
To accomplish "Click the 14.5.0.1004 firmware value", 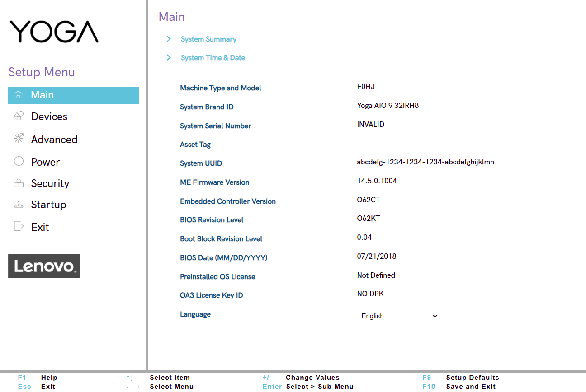I will (377, 181).
